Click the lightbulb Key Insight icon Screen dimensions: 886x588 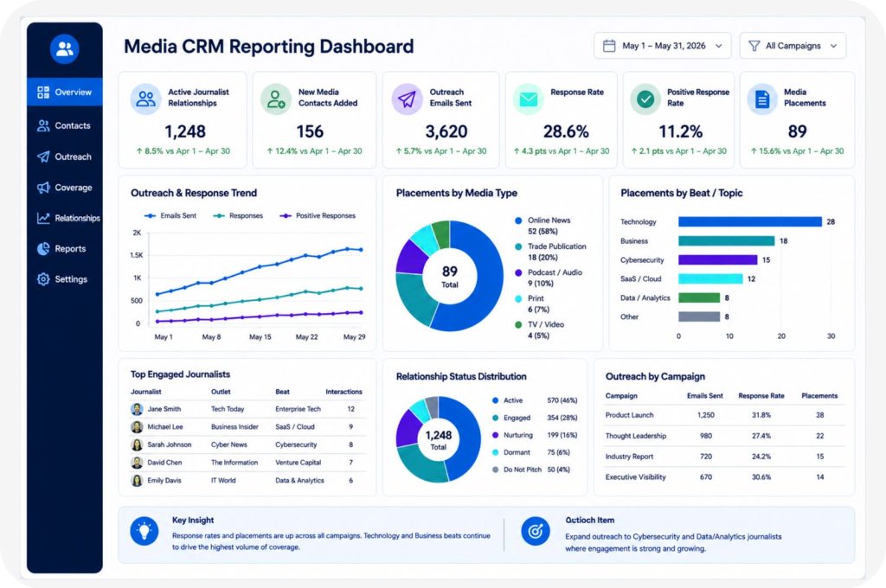(x=144, y=531)
